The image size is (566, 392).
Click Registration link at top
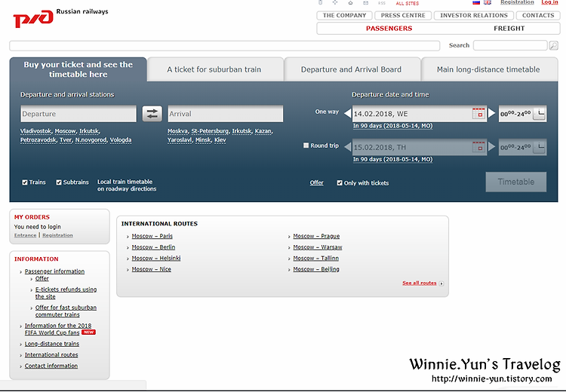click(517, 2)
